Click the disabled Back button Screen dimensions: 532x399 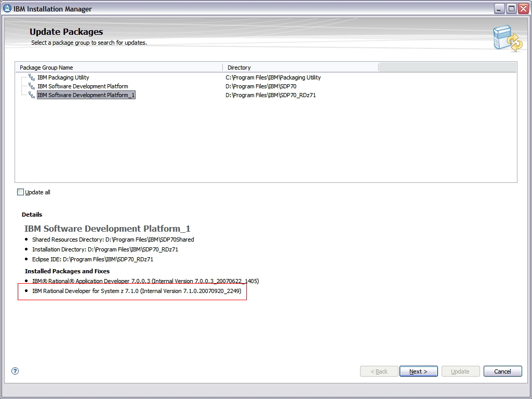point(379,371)
